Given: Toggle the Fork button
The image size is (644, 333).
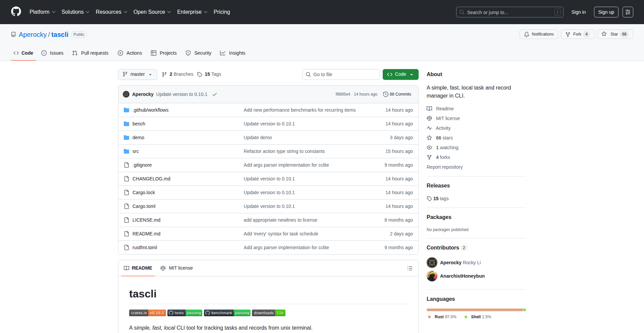Looking at the screenshot, I should pos(577,34).
